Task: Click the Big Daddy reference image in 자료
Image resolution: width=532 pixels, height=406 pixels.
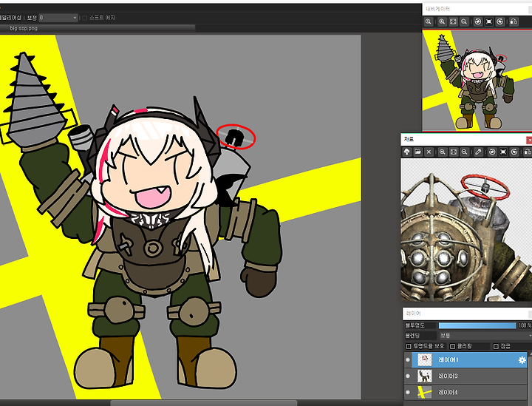Action: (466, 230)
